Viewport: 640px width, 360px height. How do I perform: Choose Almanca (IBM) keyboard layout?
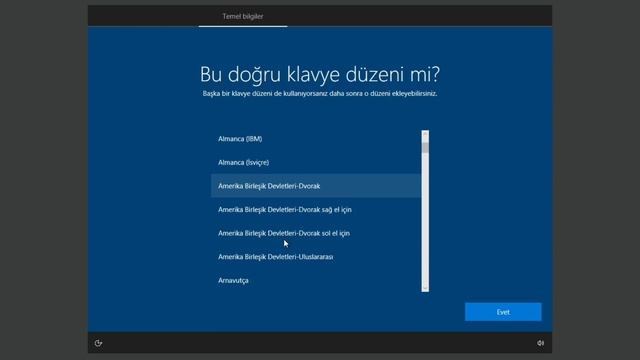pos(316,139)
